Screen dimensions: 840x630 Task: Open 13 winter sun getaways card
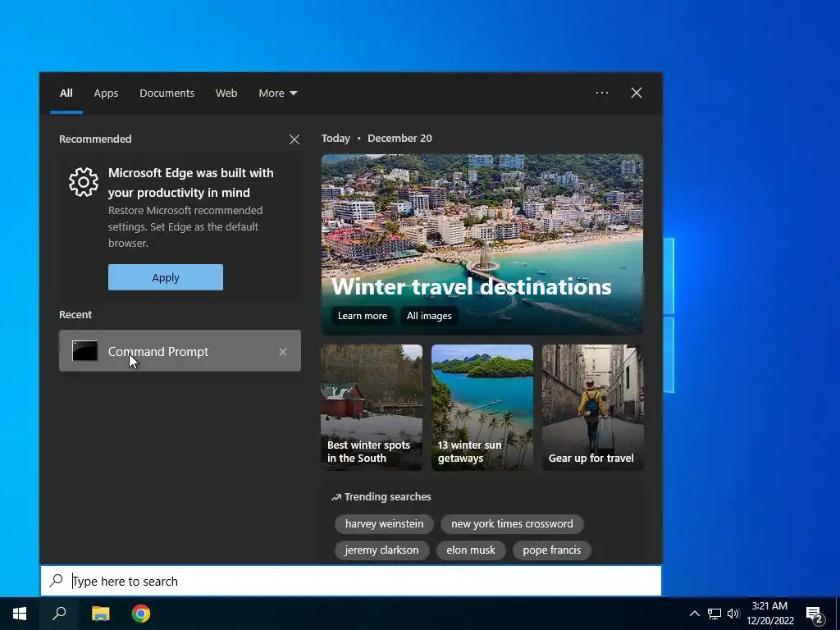482,408
